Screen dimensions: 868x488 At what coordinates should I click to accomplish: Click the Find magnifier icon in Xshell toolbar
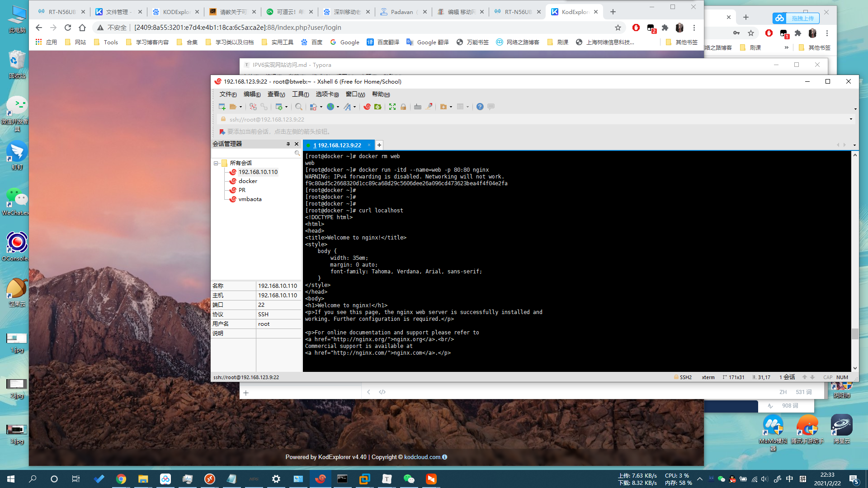[x=299, y=107]
